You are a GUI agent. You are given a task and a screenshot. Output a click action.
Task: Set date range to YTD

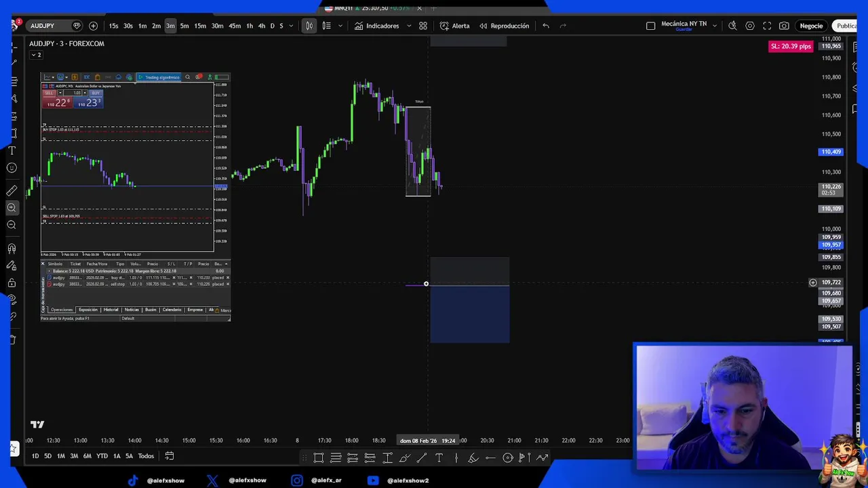click(x=102, y=456)
